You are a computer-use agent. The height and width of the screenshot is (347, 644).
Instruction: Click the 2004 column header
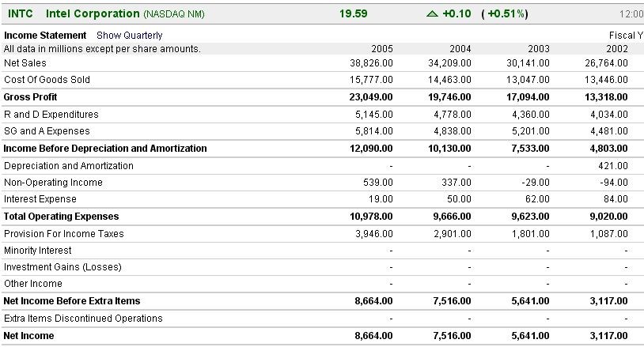(x=460, y=49)
